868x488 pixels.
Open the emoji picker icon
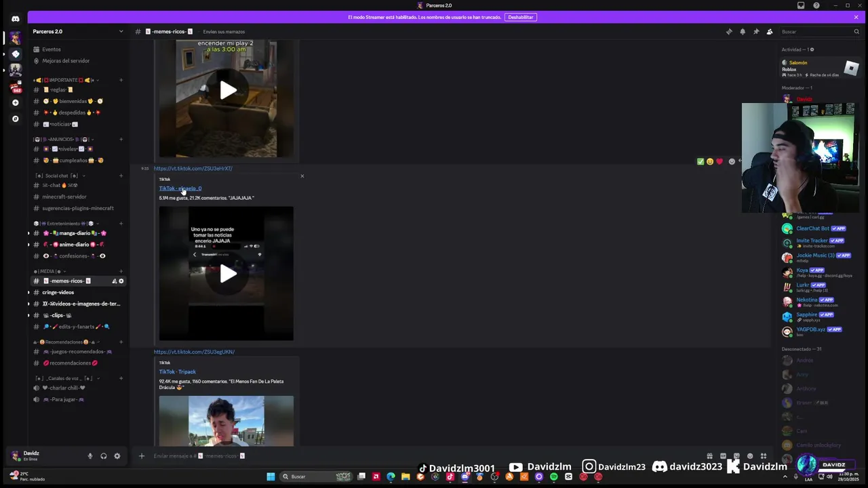(x=749, y=455)
